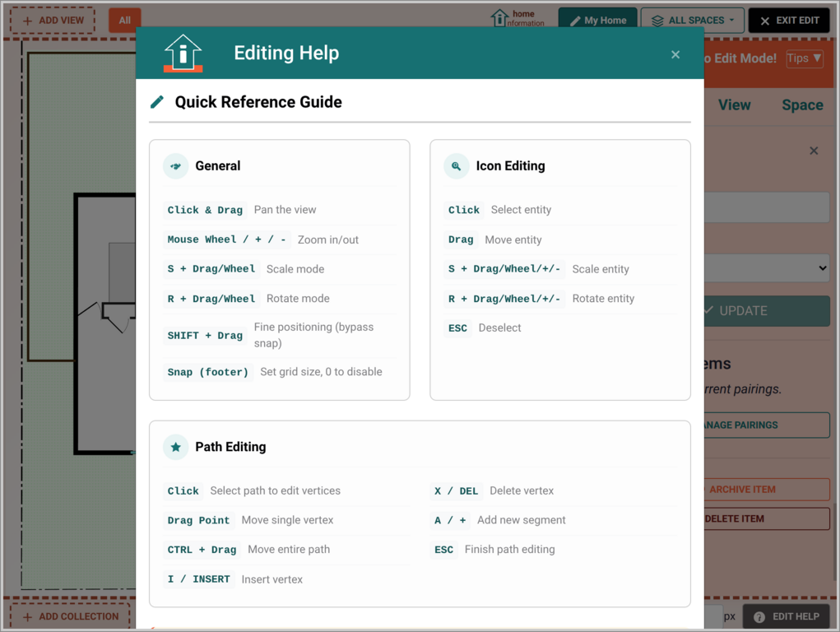
Task: Close the Editing Help dialog
Action: coord(675,54)
